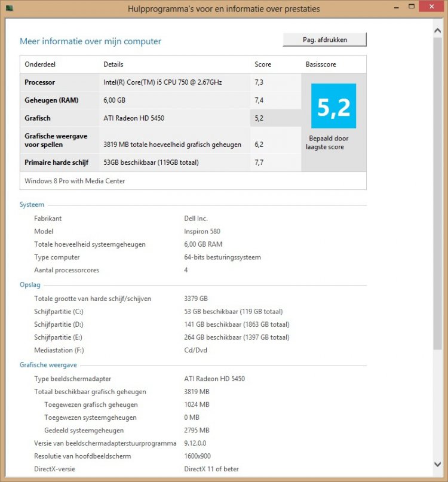This screenshot has width=448, height=482.
Task: Click the processor score 7,3
Action: click(x=259, y=82)
